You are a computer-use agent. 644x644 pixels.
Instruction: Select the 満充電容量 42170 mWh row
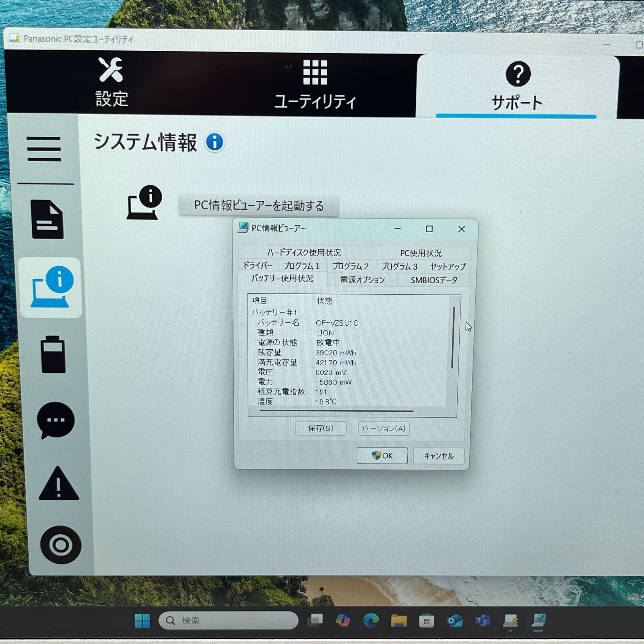(307, 363)
